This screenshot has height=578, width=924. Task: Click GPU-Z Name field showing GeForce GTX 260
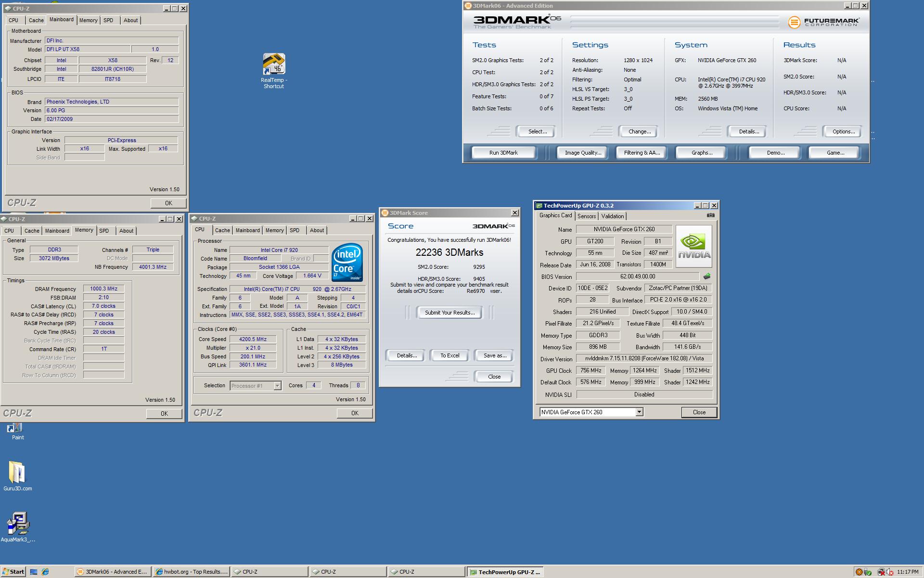pyautogui.click(x=624, y=229)
